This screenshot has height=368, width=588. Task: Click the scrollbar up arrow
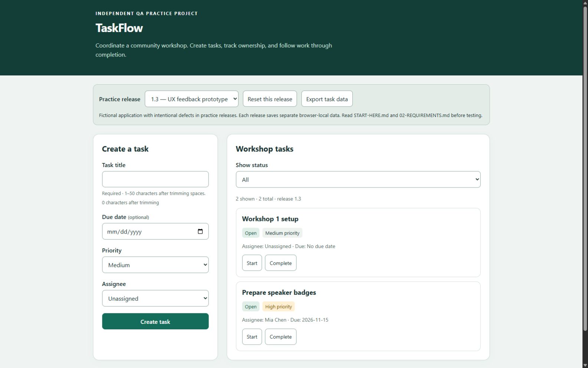pyautogui.click(x=585, y=3)
